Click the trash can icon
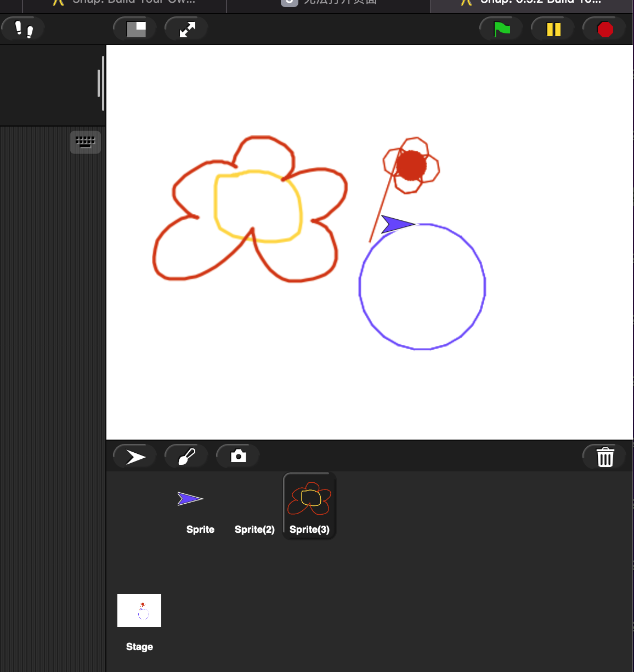 [605, 457]
